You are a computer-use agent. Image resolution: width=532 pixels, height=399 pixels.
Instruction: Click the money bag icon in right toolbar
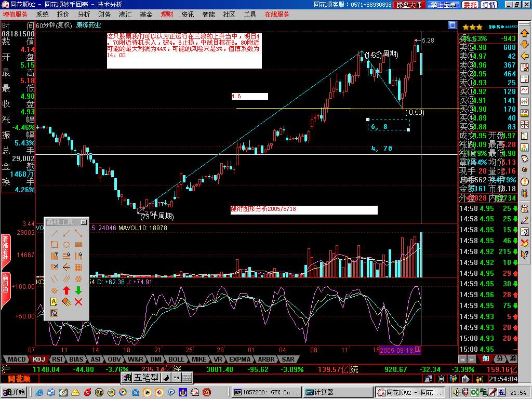tap(525, 209)
